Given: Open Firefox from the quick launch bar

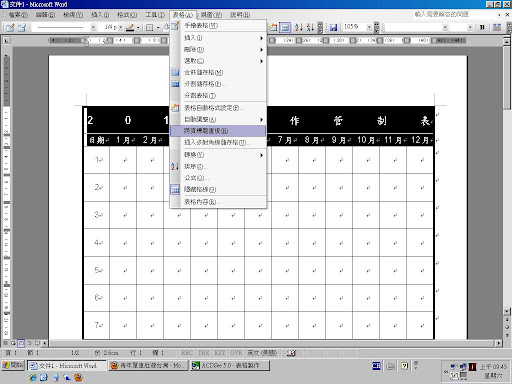Looking at the screenshot, I should [78, 377].
